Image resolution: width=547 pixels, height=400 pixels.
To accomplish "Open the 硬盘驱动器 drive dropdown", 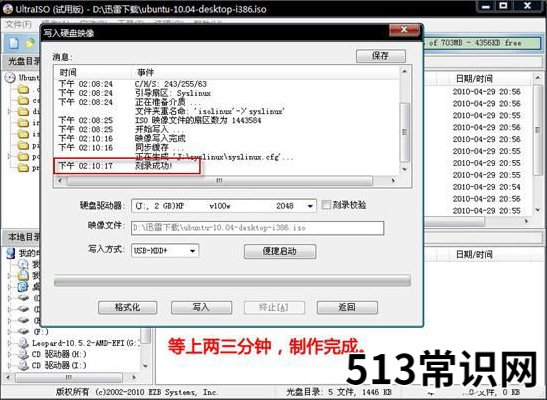I will pos(224,206).
